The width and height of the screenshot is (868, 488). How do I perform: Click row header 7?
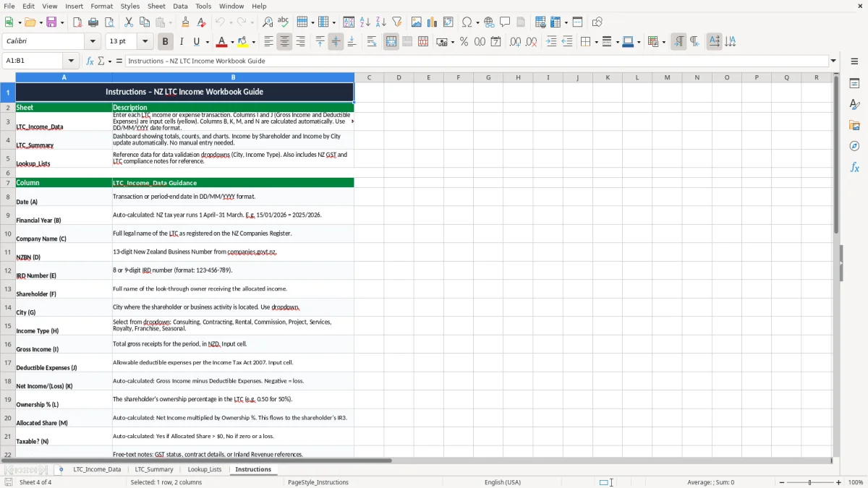[8, 183]
